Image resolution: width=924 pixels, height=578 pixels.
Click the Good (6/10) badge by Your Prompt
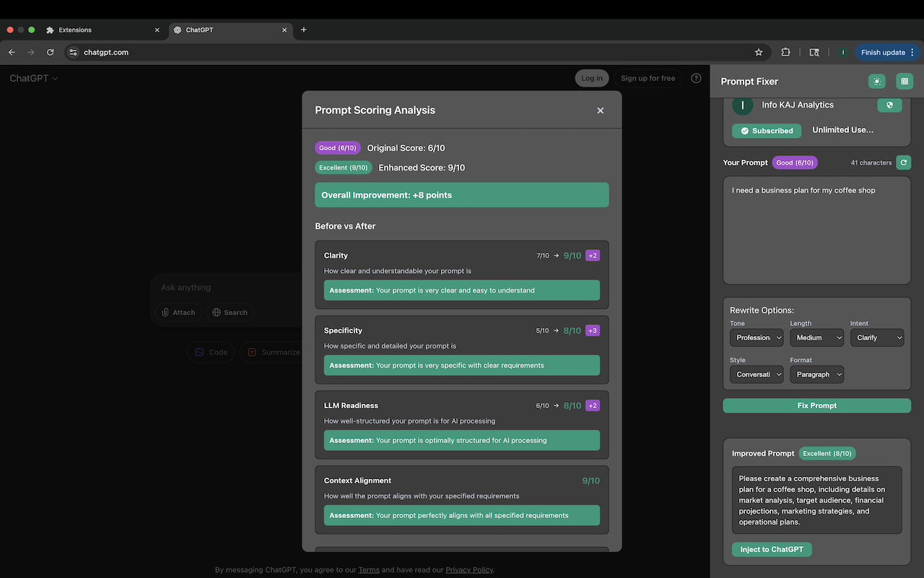(x=795, y=163)
